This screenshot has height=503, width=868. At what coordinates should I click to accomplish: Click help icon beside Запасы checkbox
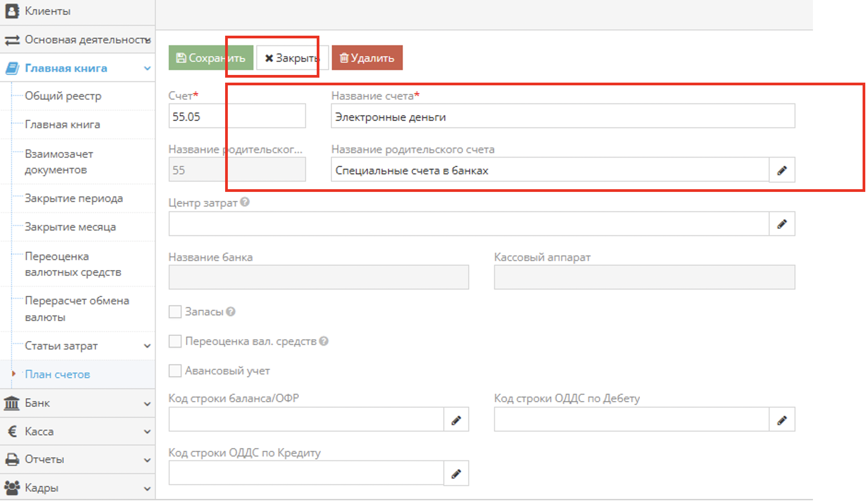pyautogui.click(x=231, y=312)
